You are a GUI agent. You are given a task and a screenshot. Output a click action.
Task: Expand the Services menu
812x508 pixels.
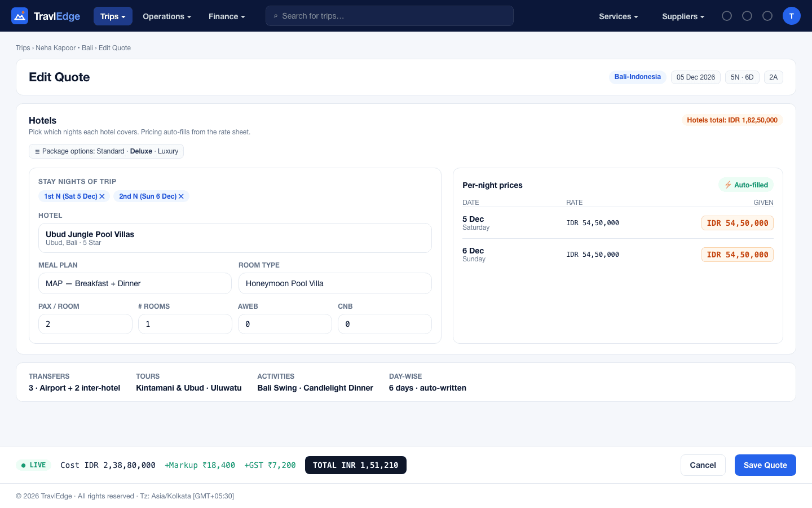(619, 16)
